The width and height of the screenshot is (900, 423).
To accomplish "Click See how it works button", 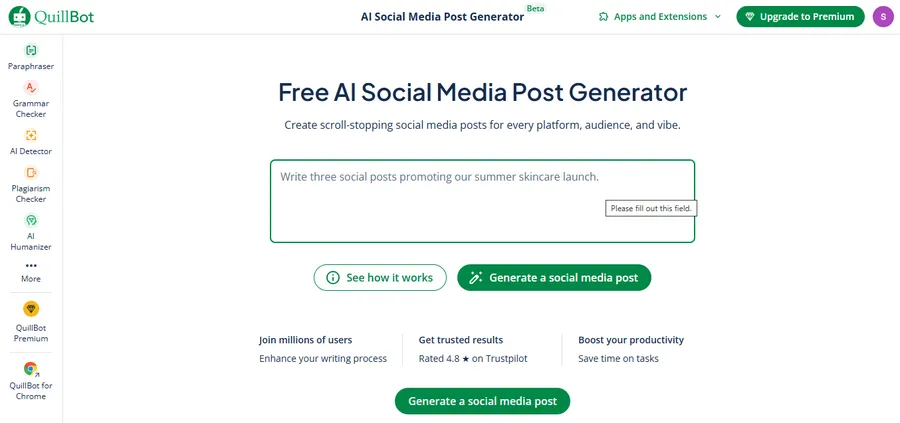I will [379, 278].
